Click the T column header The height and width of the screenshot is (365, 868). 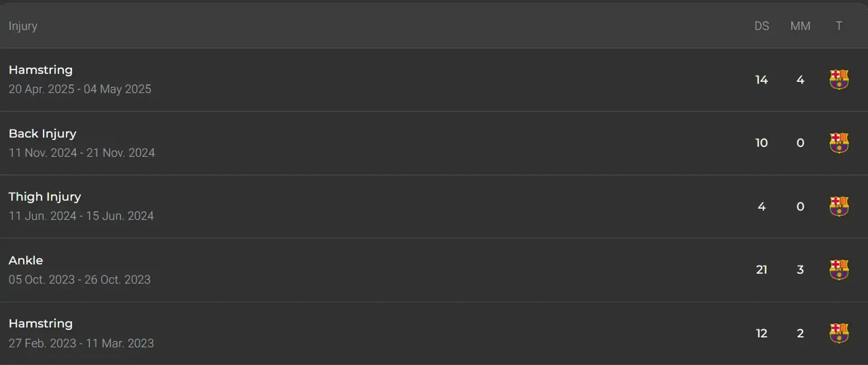tap(839, 26)
